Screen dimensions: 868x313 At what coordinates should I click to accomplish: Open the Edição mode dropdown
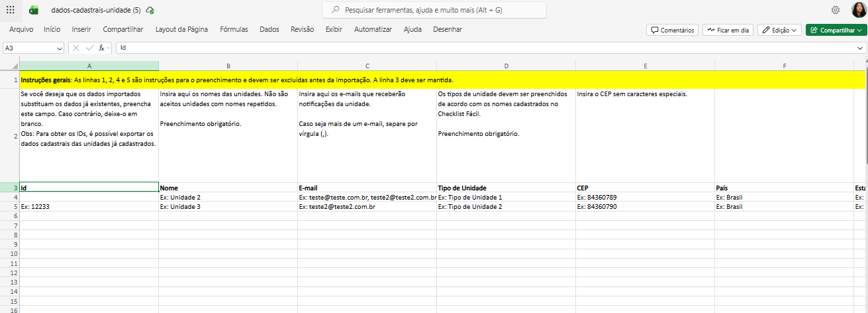779,30
